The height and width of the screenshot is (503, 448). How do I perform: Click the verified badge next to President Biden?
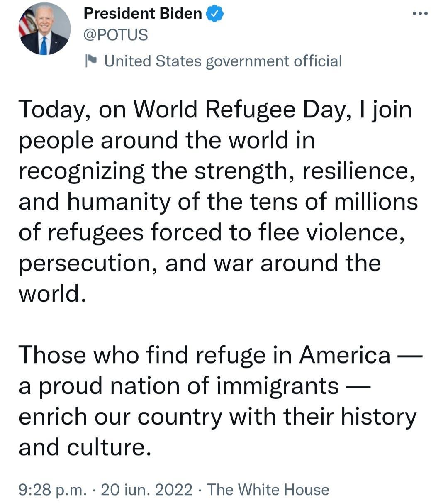click(215, 13)
